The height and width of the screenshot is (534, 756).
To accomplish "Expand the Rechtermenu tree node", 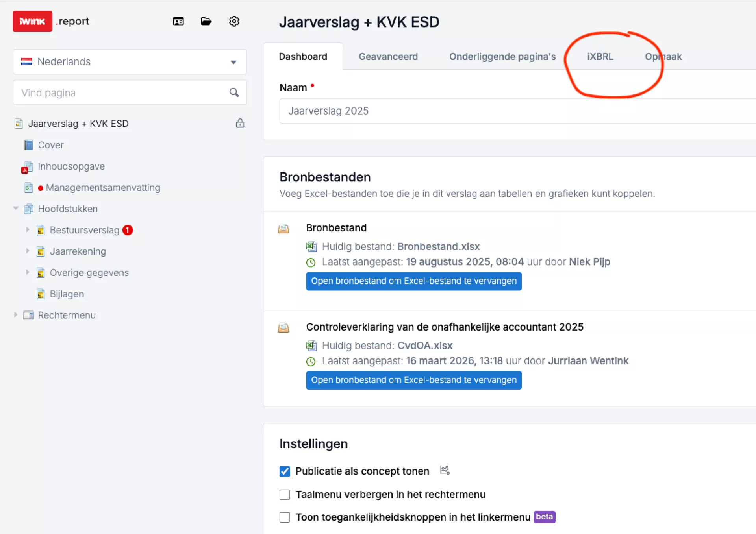I will (16, 315).
